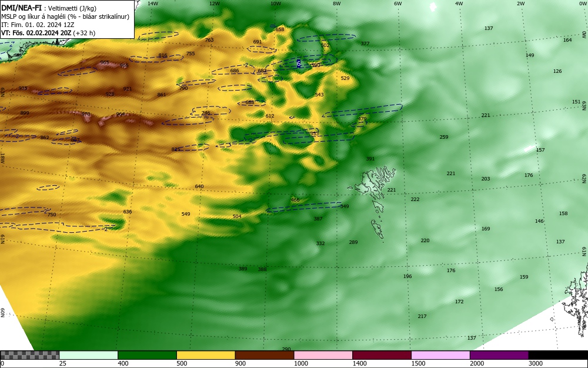Screen dimensions: 588x368
Task: Click the '4W' longitude label
Action: 459,4
